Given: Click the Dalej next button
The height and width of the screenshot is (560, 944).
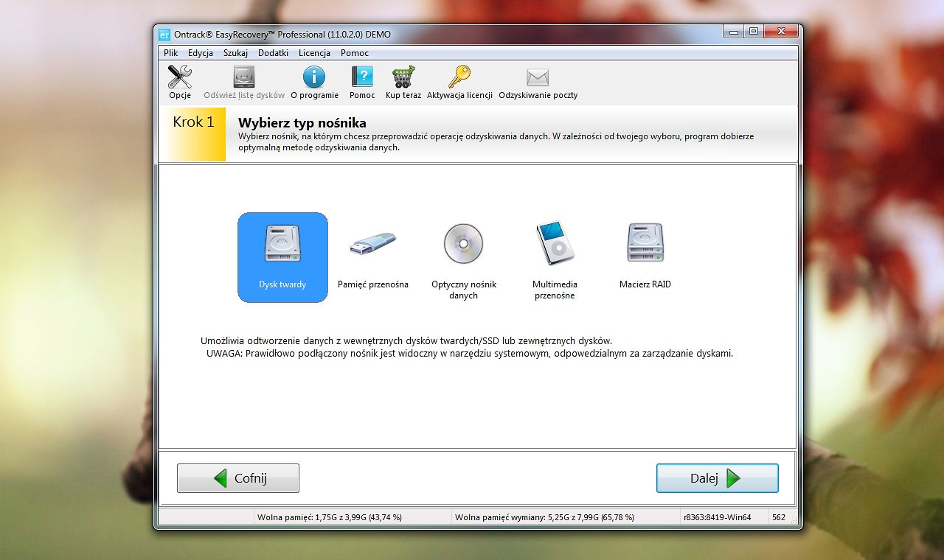Looking at the screenshot, I should point(718,478).
